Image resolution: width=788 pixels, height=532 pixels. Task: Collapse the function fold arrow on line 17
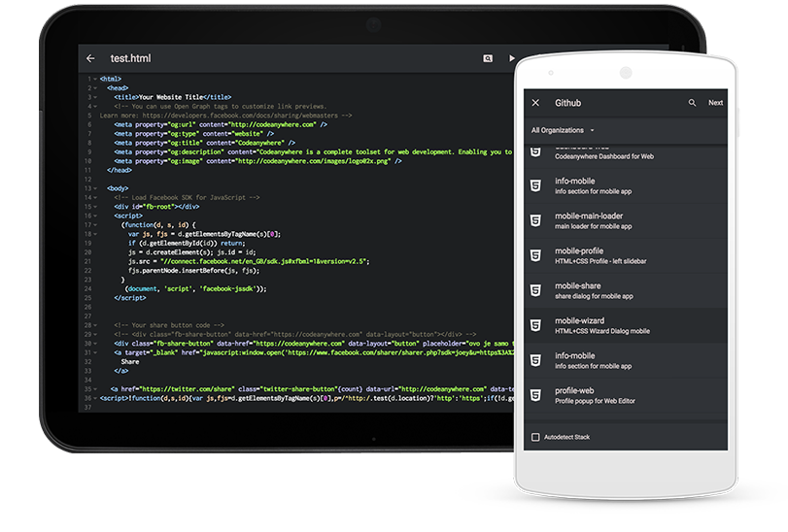pos(95,225)
